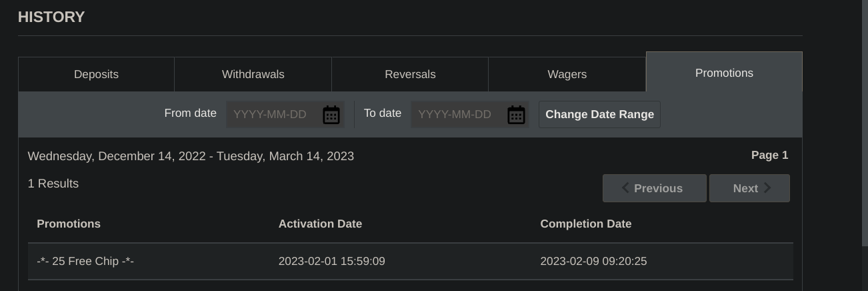
Task: Go to the Previous results page
Action: pyautogui.click(x=654, y=188)
